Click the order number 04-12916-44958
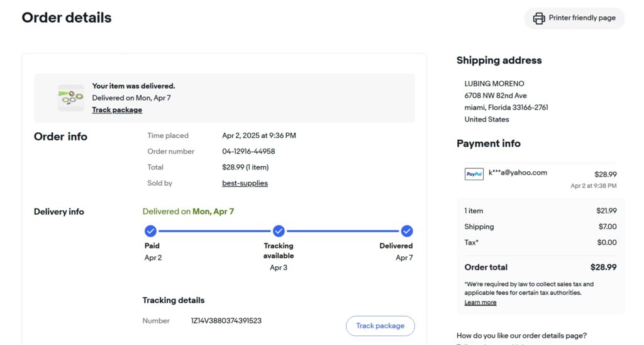The width and height of the screenshot is (644, 345). [x=248, y=151]
